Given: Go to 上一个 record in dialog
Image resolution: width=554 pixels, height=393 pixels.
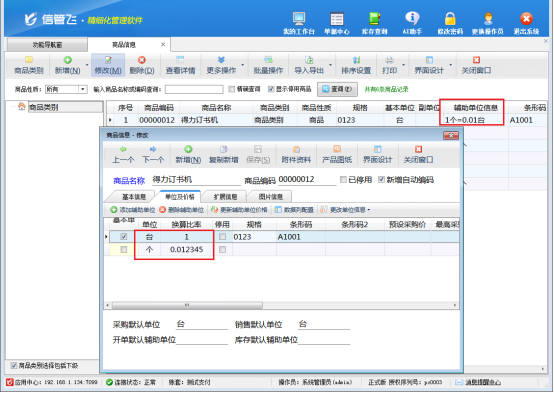Looking at the screenshot, I should point(123,155).
